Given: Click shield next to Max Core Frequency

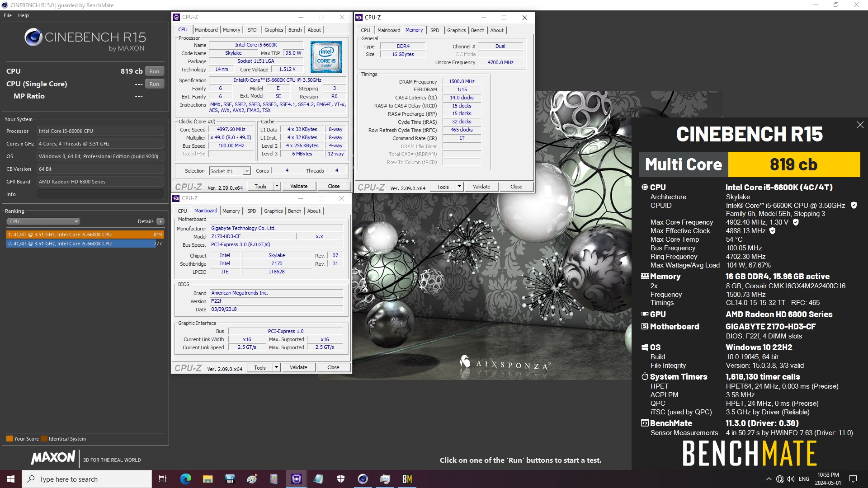Looking at the screenshot, I should coord(796,222).
